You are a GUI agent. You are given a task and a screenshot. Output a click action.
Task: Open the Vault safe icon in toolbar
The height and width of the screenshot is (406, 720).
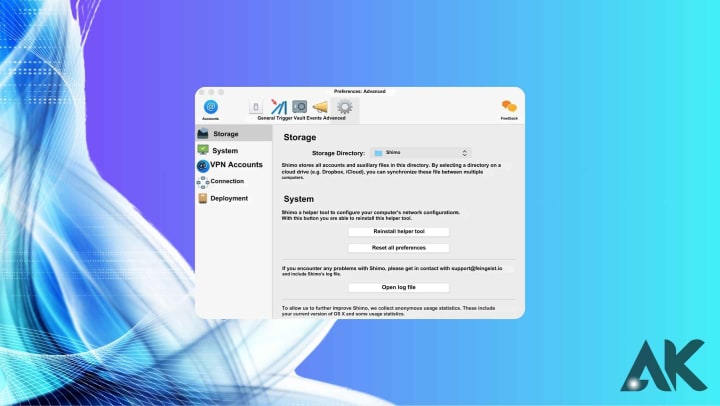(x=299, y=107)
